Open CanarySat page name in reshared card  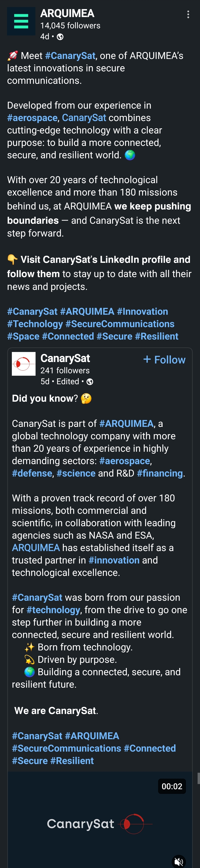click(65, 358)
